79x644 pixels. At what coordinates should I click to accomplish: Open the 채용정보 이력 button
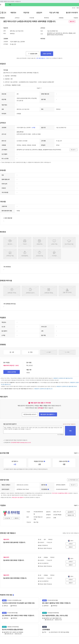pyautogui.click(x=71, y=515)
